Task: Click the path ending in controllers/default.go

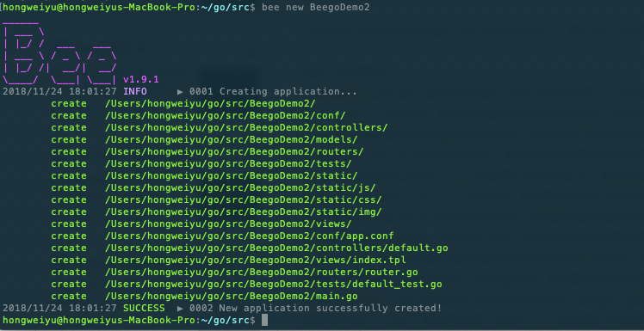Action: pyautogui.click(x=276, y=248)
